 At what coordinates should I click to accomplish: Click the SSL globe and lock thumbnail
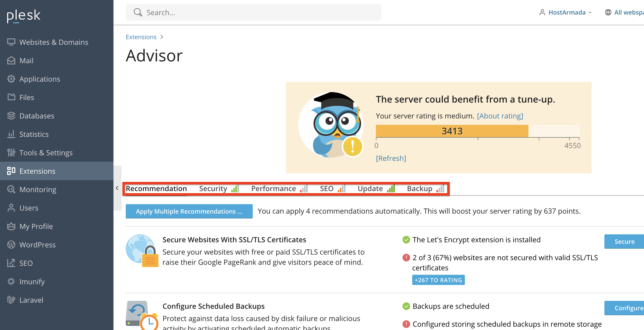pos(142,251)
